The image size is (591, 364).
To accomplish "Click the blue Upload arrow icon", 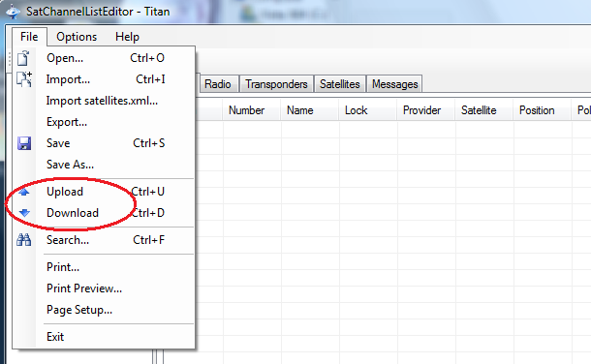I will tap(24, 192).
